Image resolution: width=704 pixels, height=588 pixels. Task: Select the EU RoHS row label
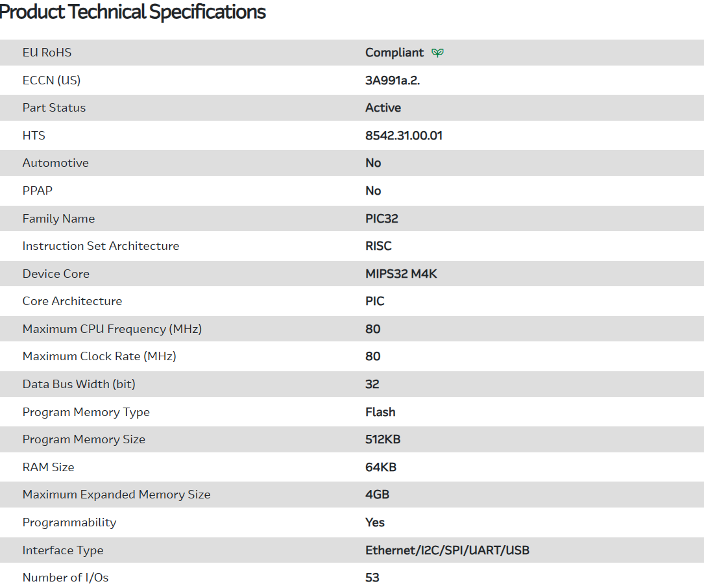click(x=47, y=53)
